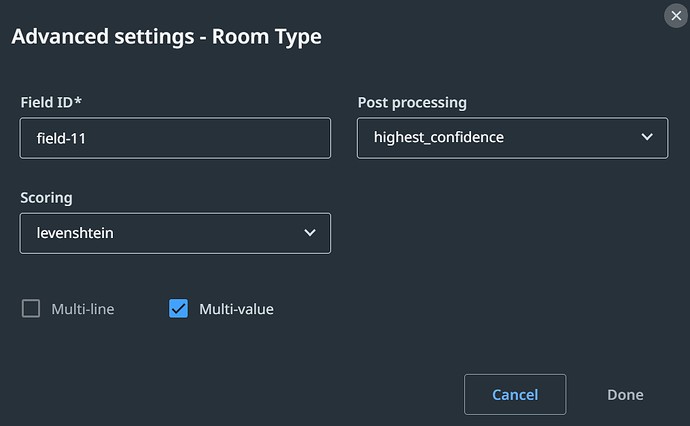Toggle option via the Multi-line label text

pyautogui.click(x=83, y=309)
